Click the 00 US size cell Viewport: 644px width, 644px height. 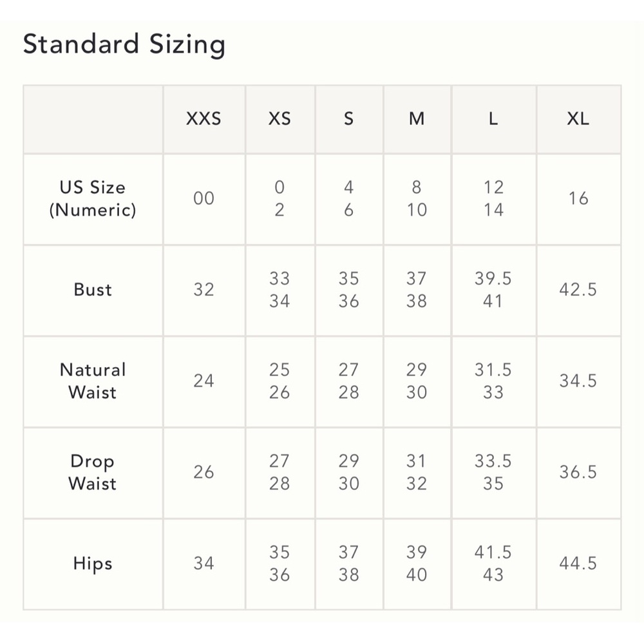204,199
